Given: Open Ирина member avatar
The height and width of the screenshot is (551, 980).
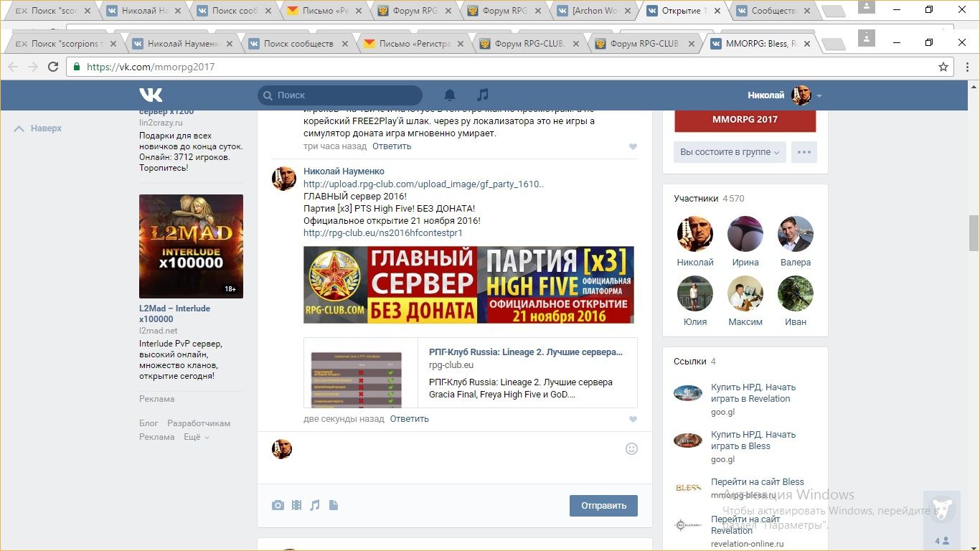Looking at the screenshot, I should (x=745, y=234).
